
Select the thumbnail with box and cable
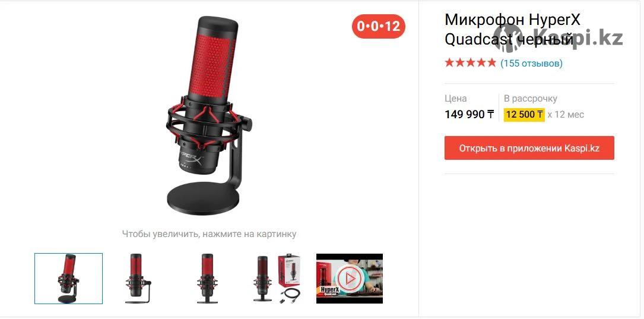(277, 278)
